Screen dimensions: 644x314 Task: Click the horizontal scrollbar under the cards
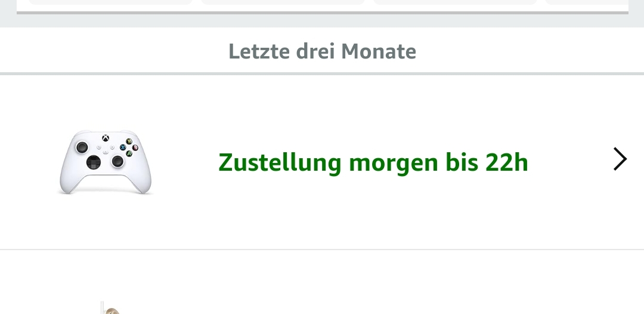[x=322, y=13]
